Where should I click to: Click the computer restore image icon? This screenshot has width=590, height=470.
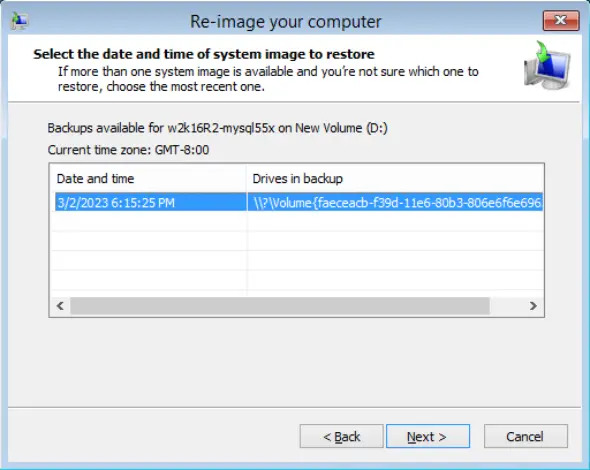tap(547, 65)
